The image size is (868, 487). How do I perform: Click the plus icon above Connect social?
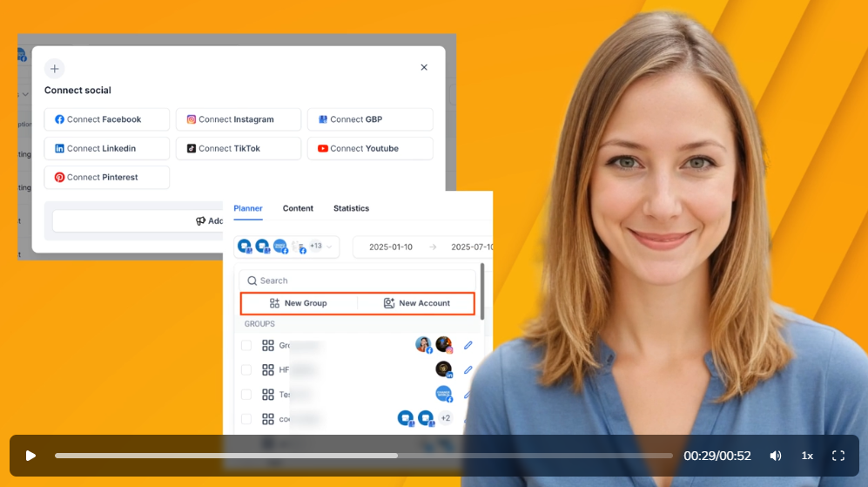pos(54,69)
